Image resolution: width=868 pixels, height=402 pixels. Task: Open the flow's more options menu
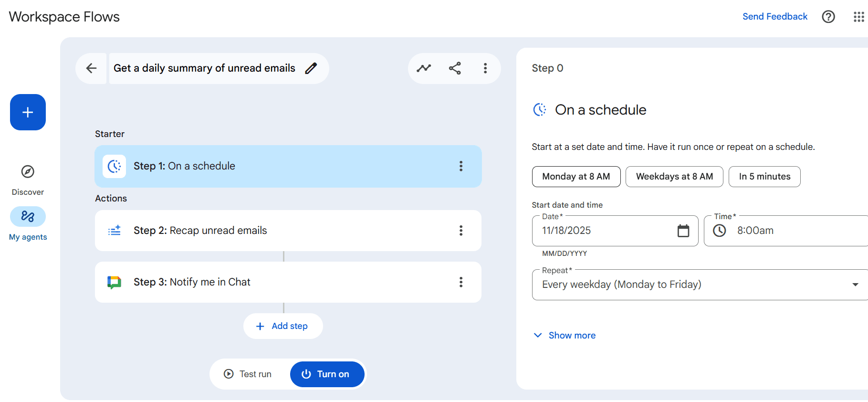485,68
